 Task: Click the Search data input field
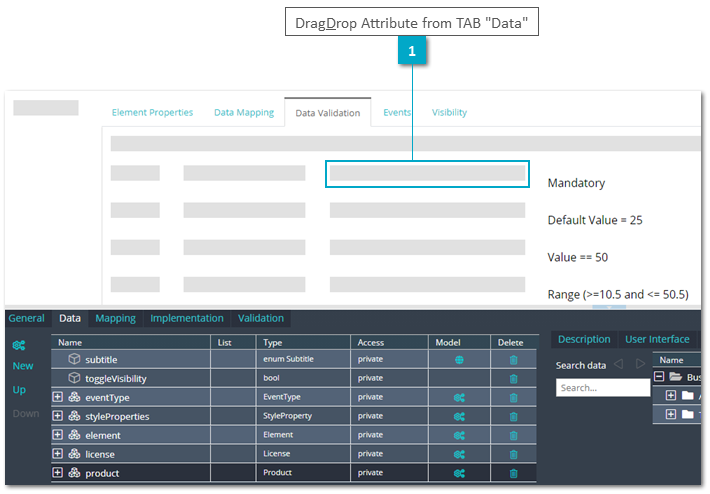click(603, 388)
